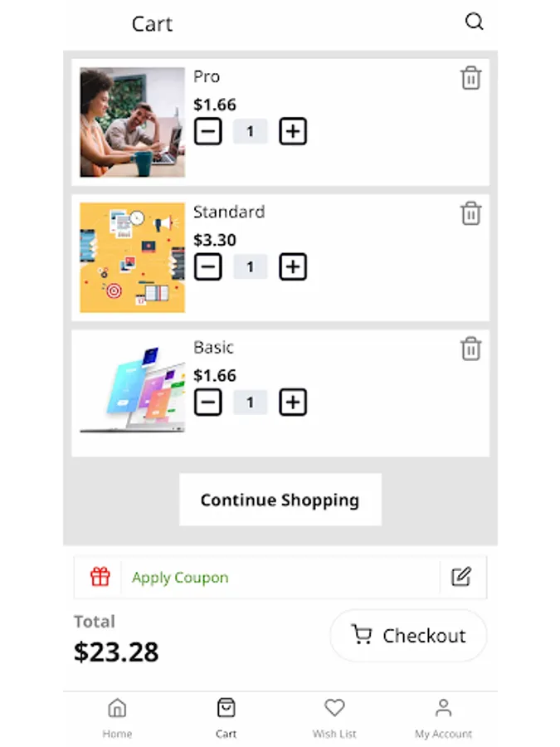
Task: Click the red gift icon beside Apply Coupon
Action: (x=100, y=578)
